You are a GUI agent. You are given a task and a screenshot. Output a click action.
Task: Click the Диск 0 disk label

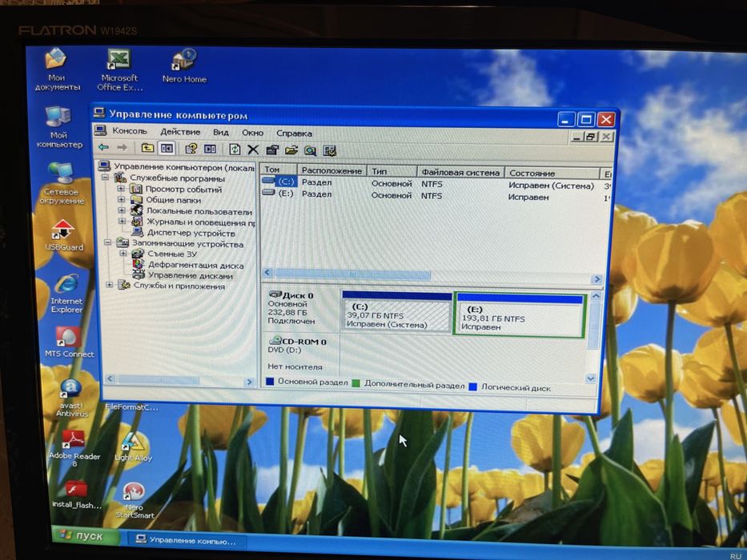coord(298,295)
